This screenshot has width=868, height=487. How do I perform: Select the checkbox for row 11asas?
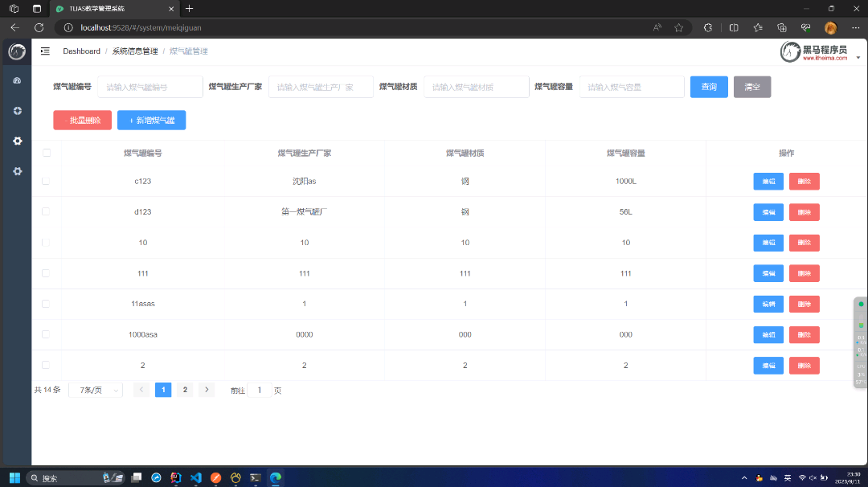point(46,304)
